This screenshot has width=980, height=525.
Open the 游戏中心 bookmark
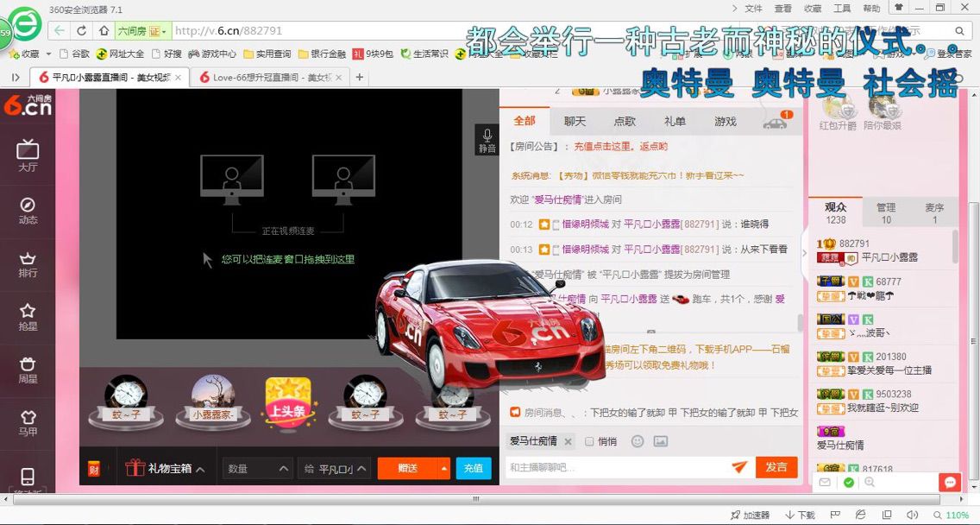click(x=212, y=54)
